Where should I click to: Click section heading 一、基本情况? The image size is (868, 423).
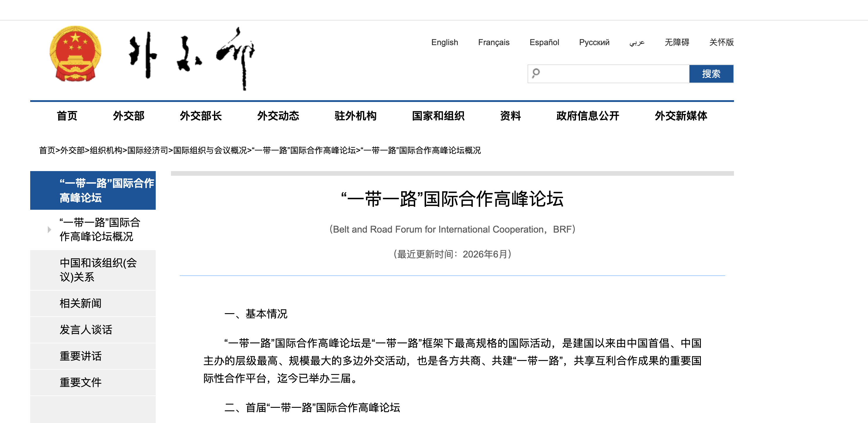tap(256, 314)
